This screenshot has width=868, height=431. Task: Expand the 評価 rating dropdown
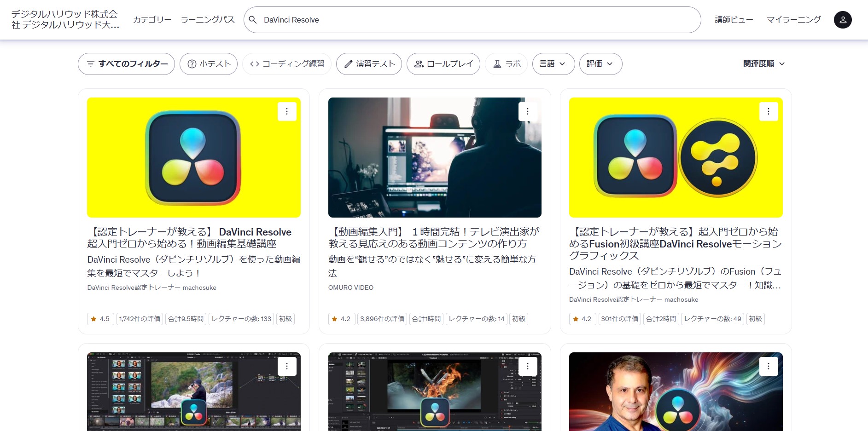point(600,64)
